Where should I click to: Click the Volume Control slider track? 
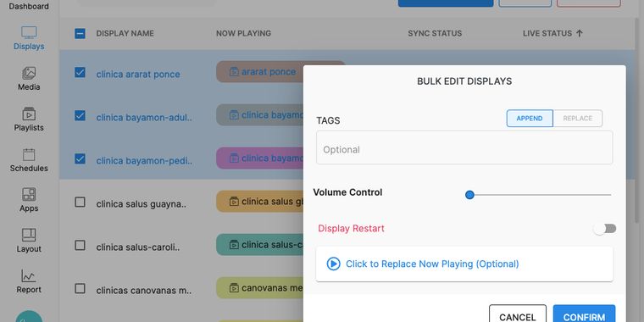point(540,195)
